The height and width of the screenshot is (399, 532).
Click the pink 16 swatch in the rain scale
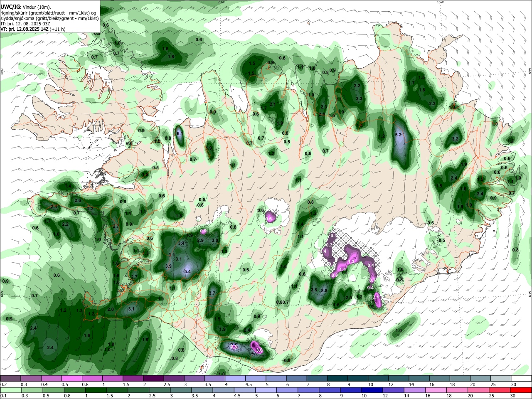(436, 390)
